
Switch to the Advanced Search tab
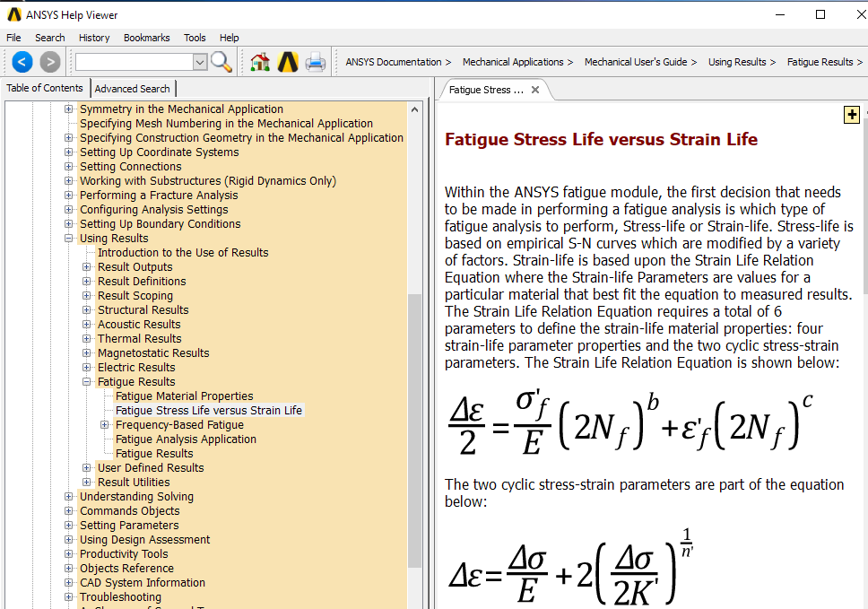(133, 89)
